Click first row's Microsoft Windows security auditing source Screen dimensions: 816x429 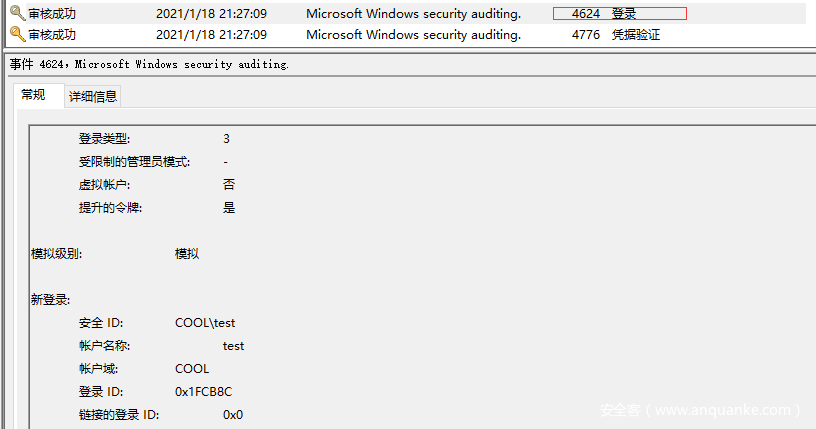[x=413, y=14]
